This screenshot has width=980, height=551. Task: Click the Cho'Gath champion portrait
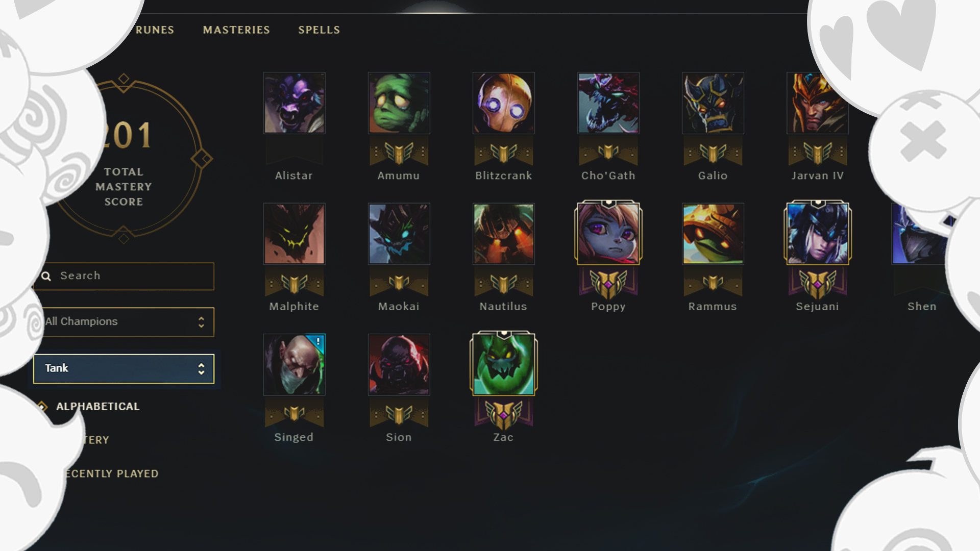point(608,103)
